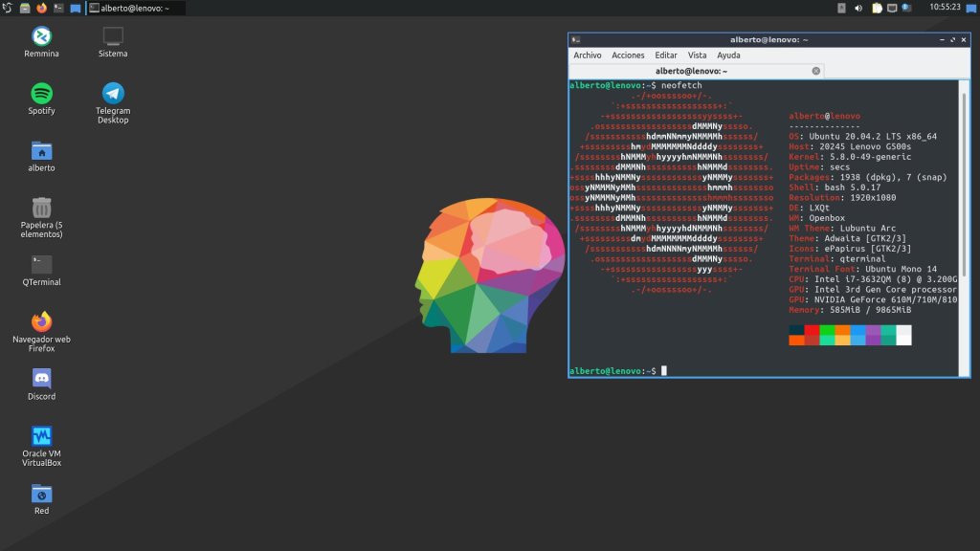Click the alberto@lenovo taskbar window button
Screen dimensions: 980x551
[135, 8]
